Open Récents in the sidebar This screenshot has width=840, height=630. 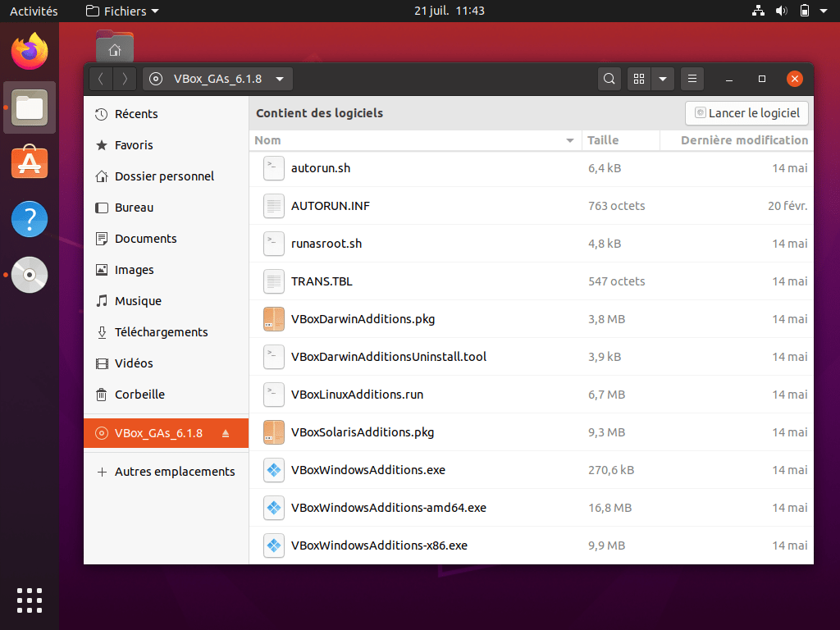coord(166,114)
